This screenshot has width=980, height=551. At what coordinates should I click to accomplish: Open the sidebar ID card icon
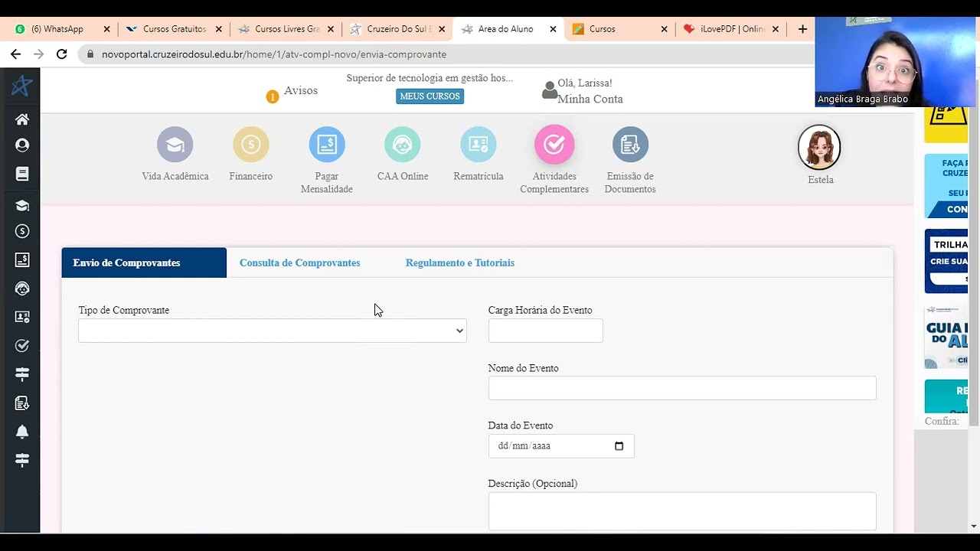point(22,317)
